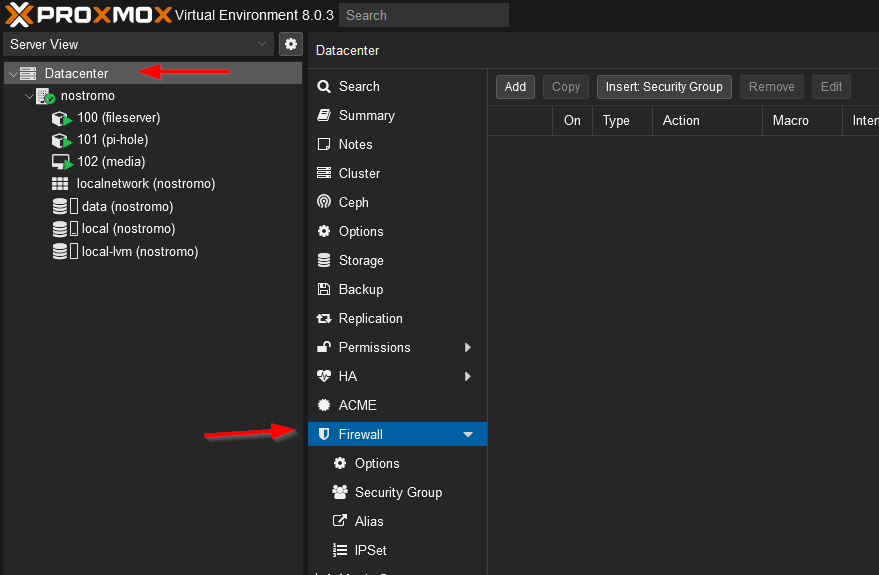Image resolution: width=879 pixels, height=575 pixels.
Task: Open the Backup section
Action: [397, 289]
